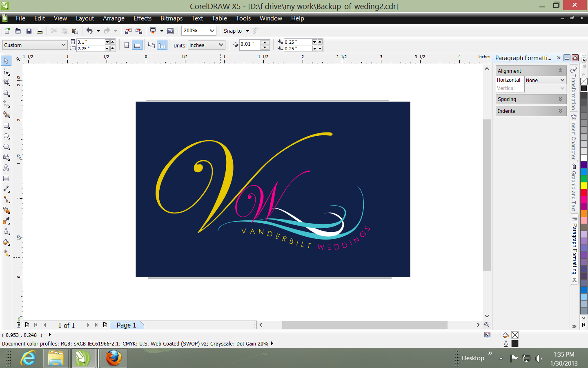This screenshot has height=368, width=588.
Task: Activate the Text tool
Action: point(6,168)
